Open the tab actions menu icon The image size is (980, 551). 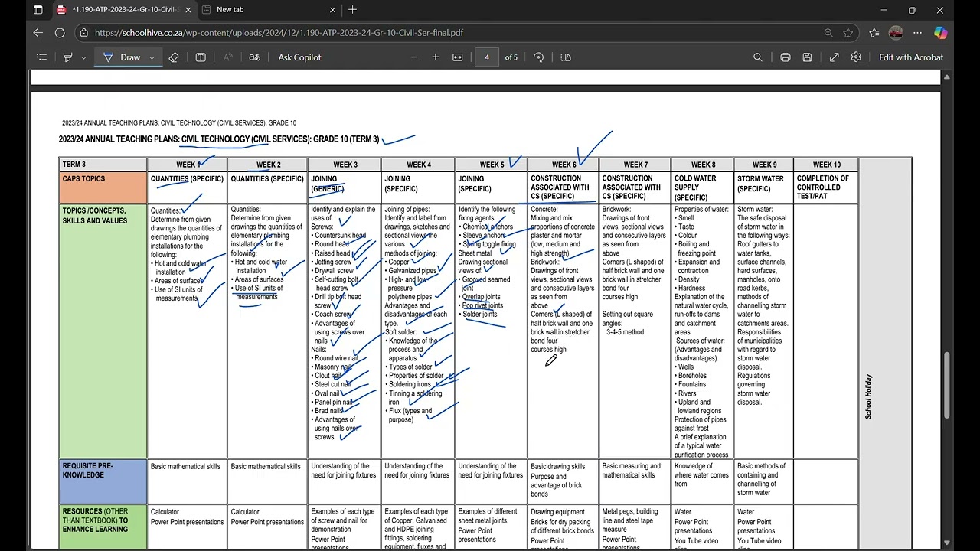[38, 10]
